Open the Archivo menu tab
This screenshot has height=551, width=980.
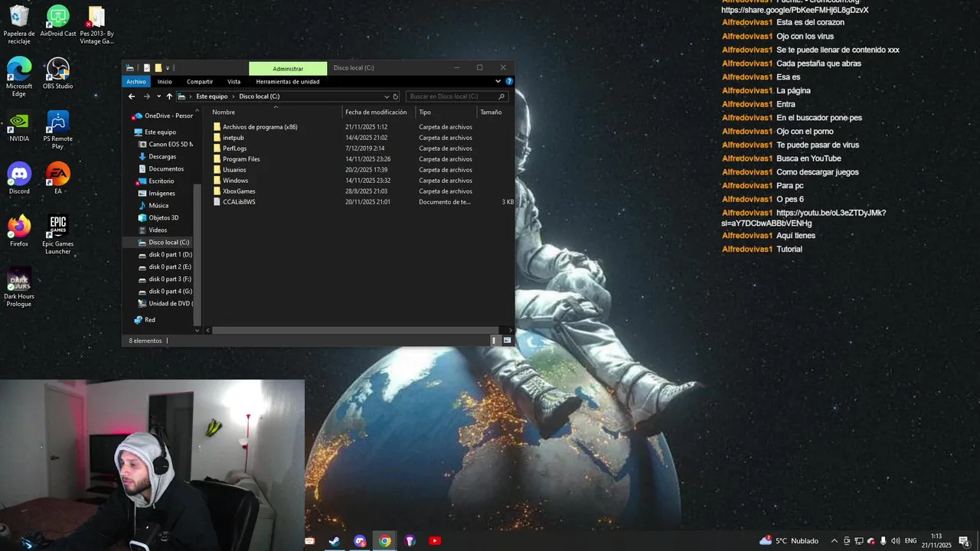tap(136, 81)
